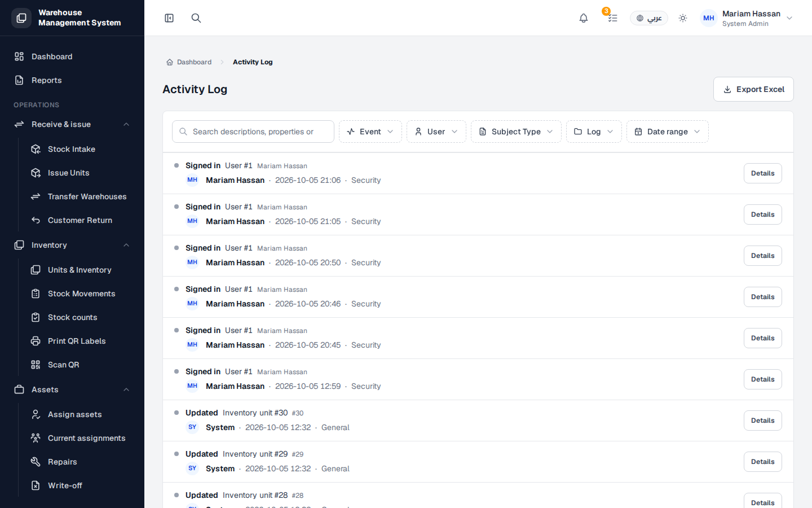Click the Assign assets person icon

click(x=36, y=414)
